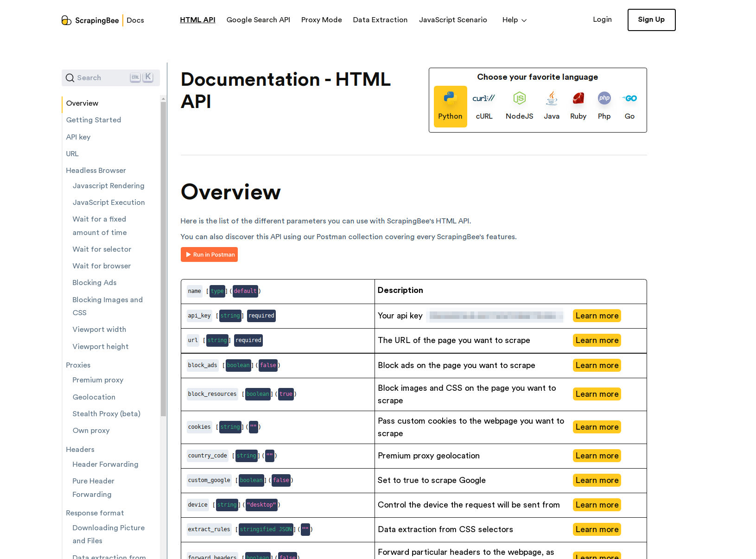Screen dimensions: 756x559
Task: Click the search magnifier icon
Action: [x=70, y=78]
